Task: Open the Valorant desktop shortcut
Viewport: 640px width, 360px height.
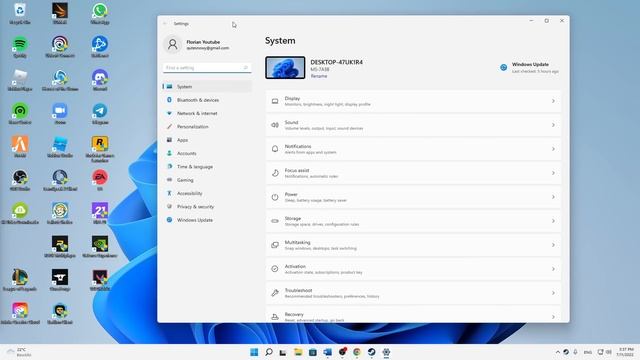Action: pyautogui.click(x=100, y=280)
